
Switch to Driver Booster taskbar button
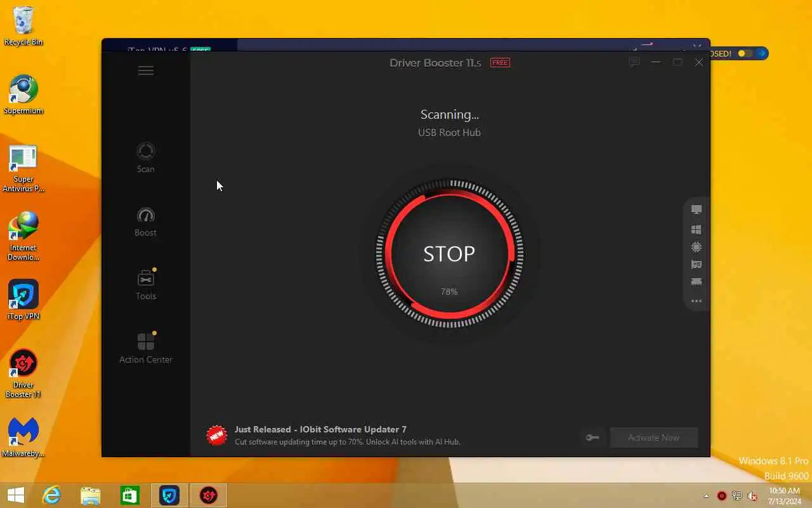click(209, 495)
